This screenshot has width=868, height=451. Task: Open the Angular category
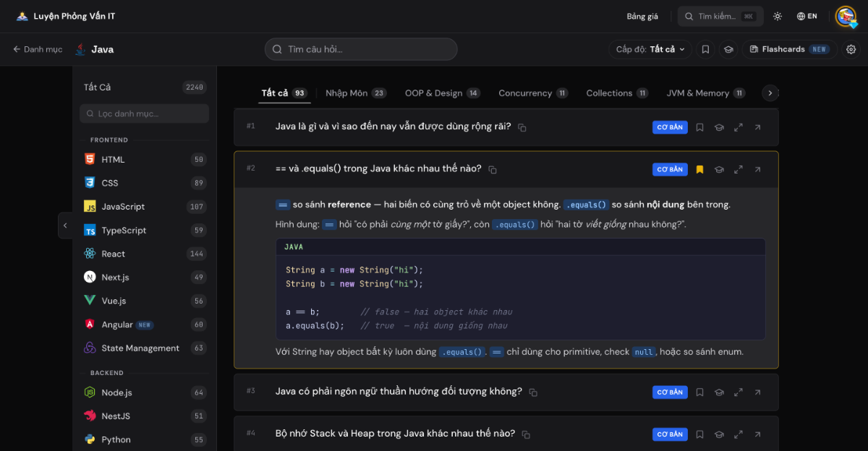pyautogui.click(x=144, y=325)
